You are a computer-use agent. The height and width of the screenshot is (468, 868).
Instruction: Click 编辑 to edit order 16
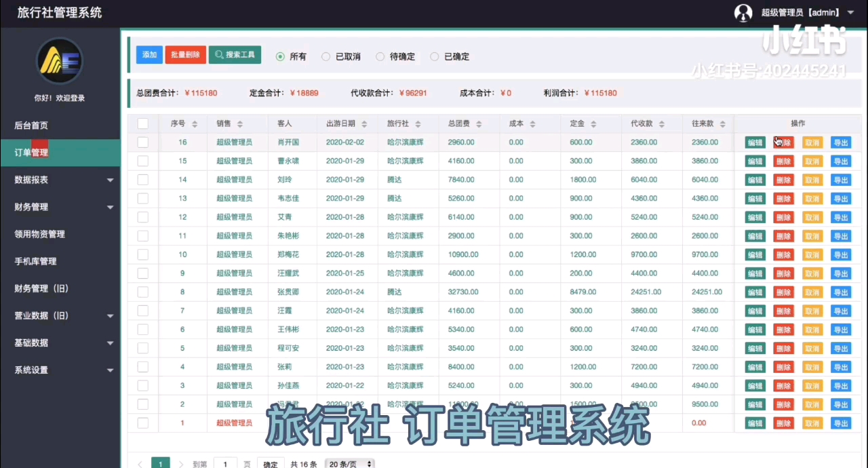point(755,142)
